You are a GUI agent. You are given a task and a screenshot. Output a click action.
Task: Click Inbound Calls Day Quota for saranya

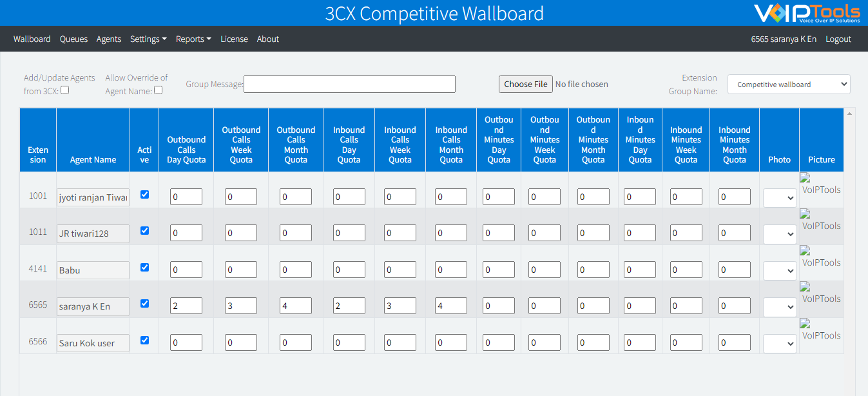(349, 306)
